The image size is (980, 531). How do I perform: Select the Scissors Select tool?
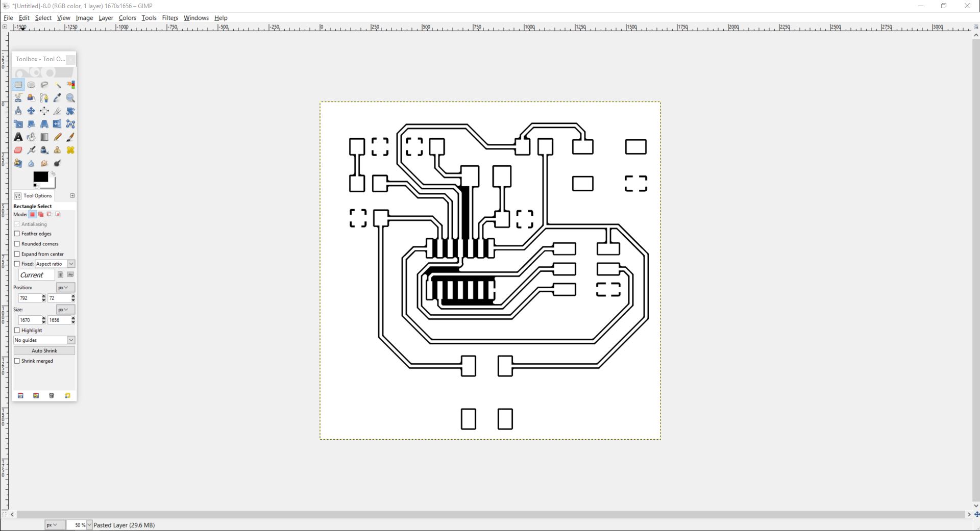pos(18,98)
